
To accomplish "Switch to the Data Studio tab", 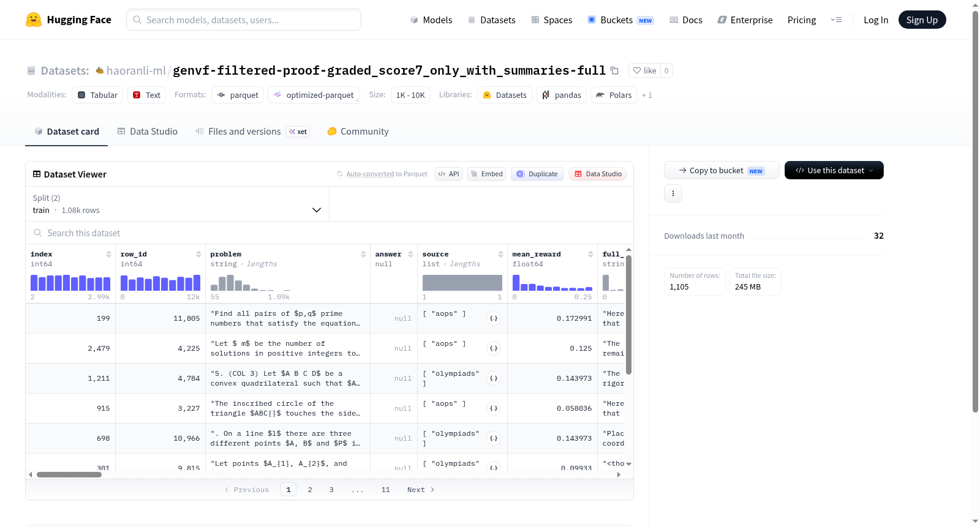I will [148, 132].
